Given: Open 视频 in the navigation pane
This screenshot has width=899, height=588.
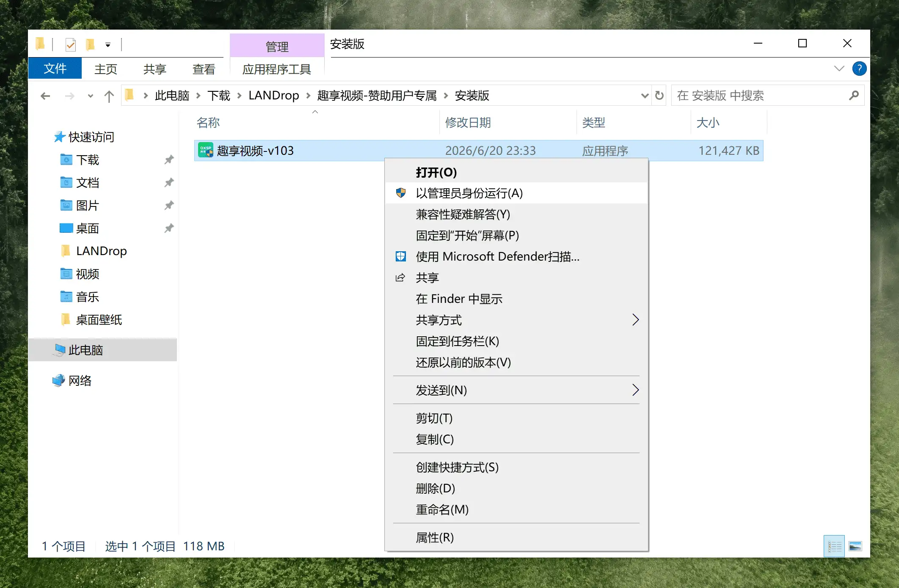Looking at the screenshot, I should (88, 274).
